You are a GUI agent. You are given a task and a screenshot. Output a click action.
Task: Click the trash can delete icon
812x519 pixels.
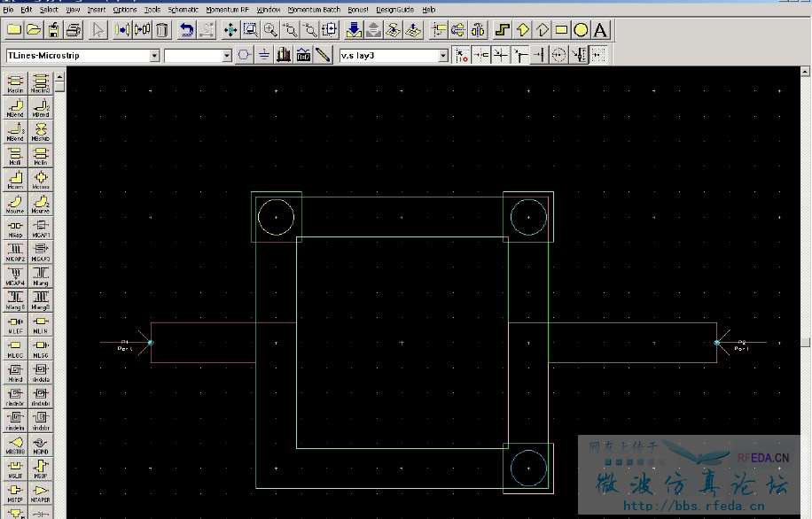162,30
